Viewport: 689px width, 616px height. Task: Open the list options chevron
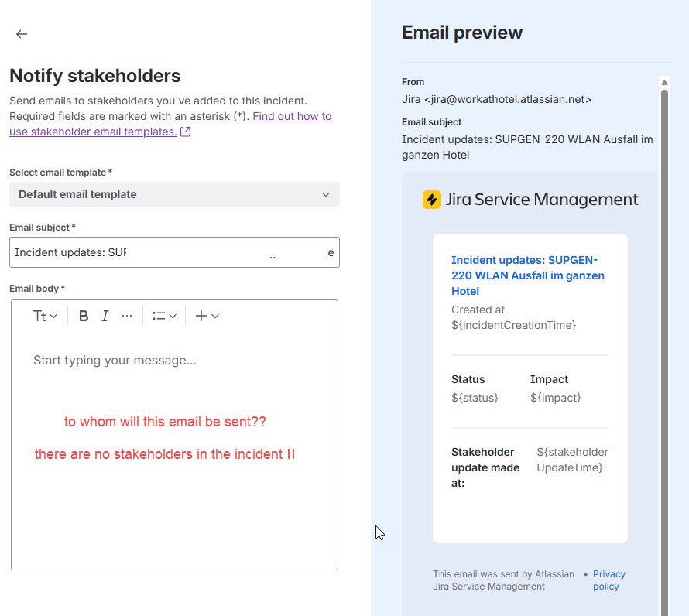(x=171, y=315)
